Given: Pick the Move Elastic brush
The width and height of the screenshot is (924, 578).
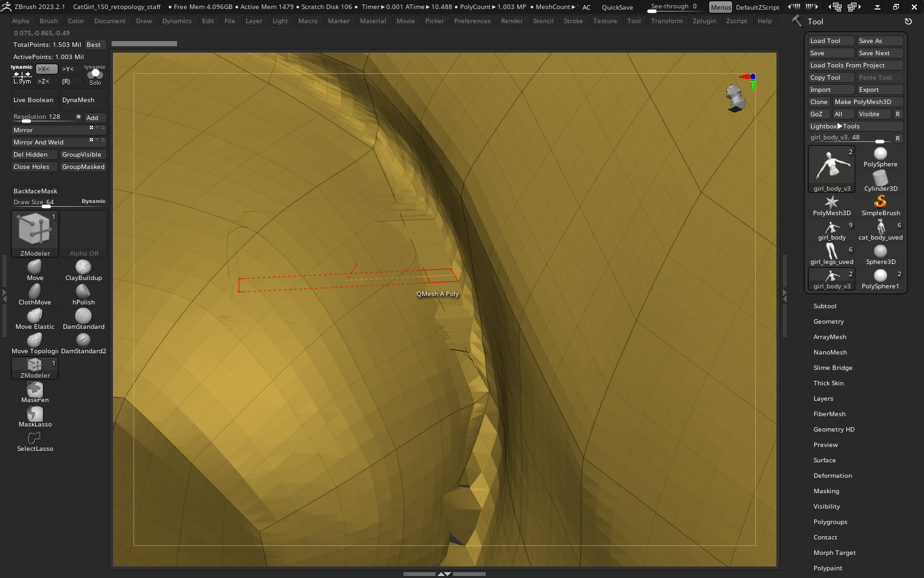Looking at the screenshot, I should point(35,317).
